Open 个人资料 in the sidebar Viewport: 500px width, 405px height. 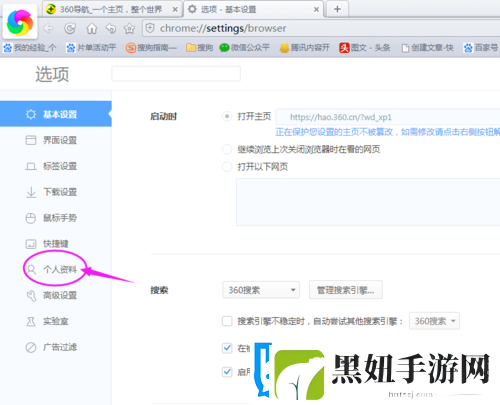click(56, 269)
